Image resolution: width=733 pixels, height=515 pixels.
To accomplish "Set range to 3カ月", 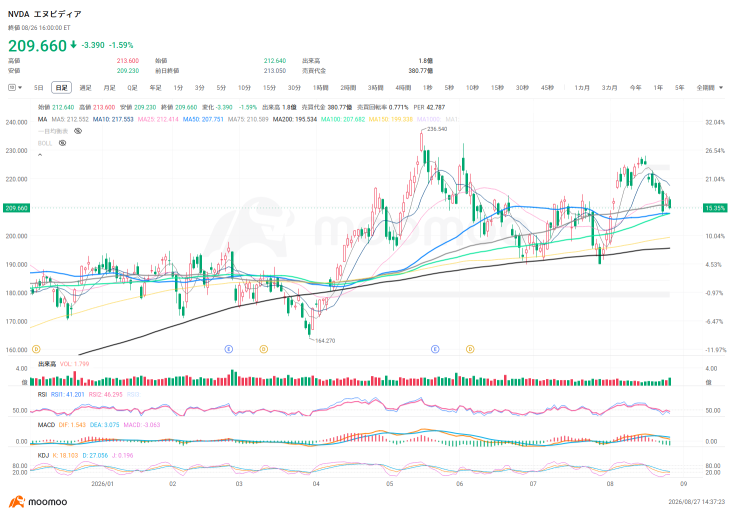I will click(609, 87).
